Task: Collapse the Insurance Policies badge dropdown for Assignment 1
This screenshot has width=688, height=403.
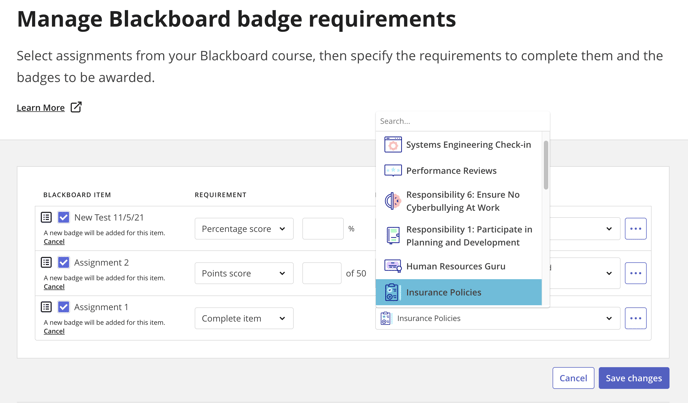Action: click(609, 318)
